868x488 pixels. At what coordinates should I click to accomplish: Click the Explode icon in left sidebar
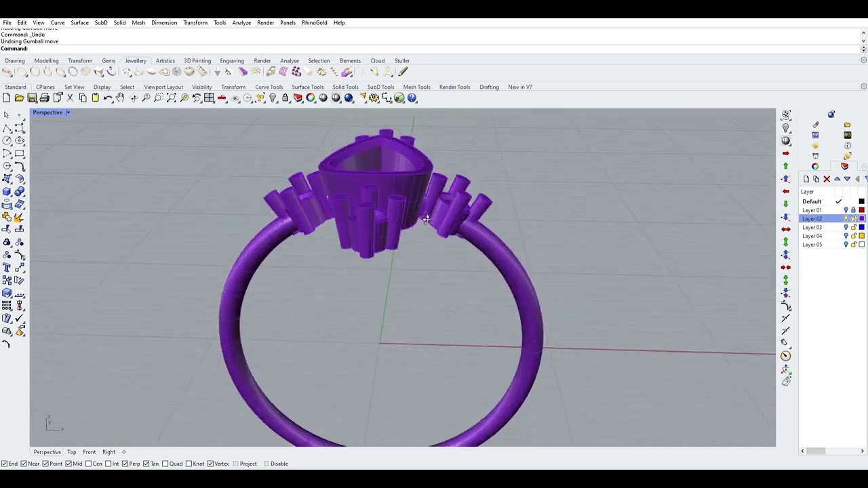tap(20, 217)
